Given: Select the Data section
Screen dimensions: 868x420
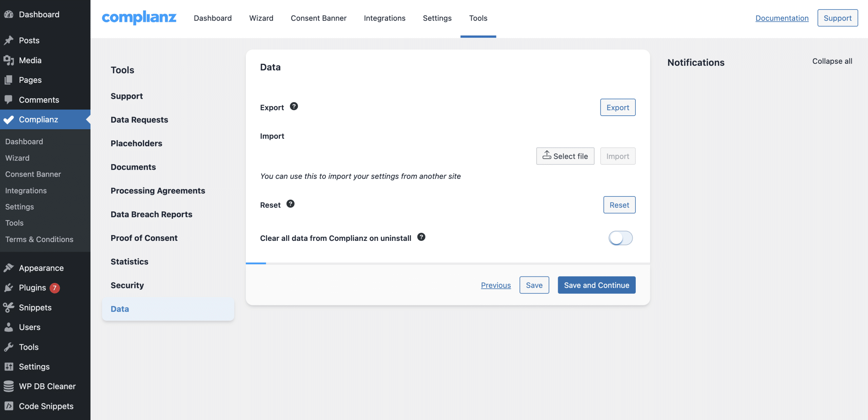Looking at the screenshot, I should 168,309.
